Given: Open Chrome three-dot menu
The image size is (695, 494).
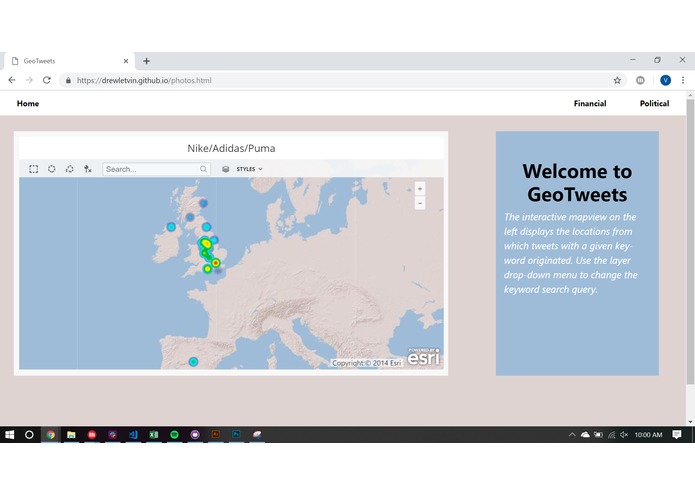Looking at the screenshot, I should click(683, 80).
